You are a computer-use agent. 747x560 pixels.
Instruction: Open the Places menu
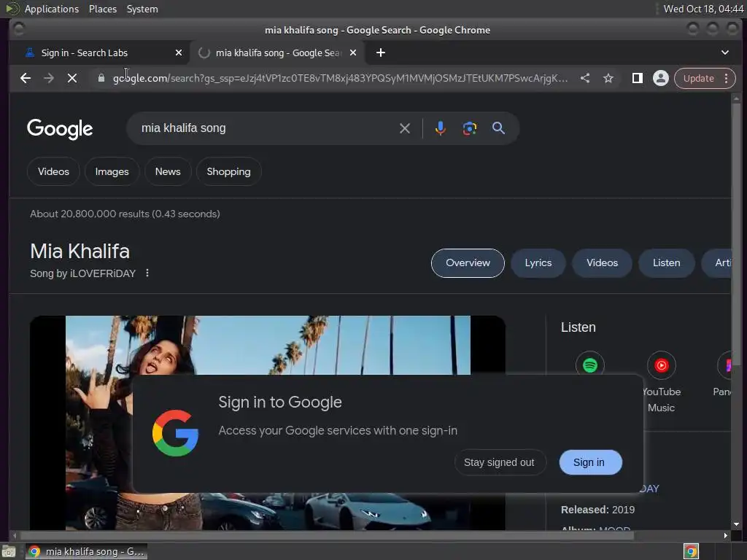click(103, 9)
